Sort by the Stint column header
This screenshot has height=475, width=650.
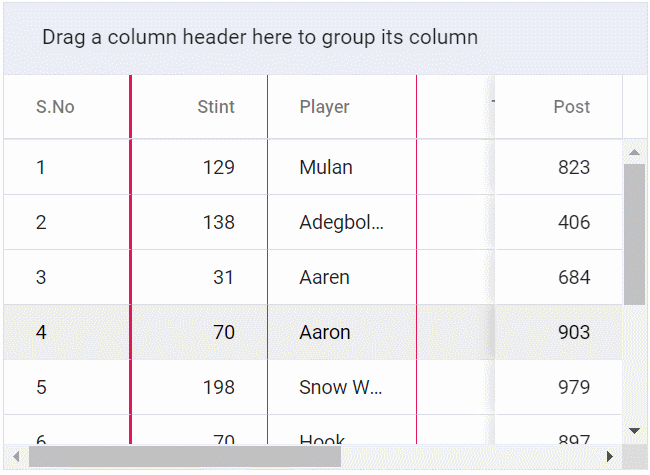pos(216,107)
